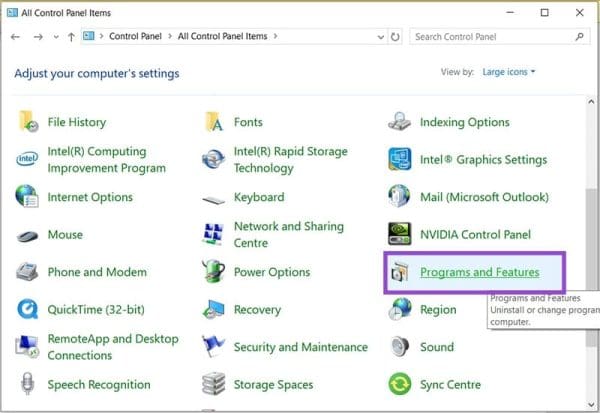
Task: Refresh the Control Panel view
Action: click(395, 37)
